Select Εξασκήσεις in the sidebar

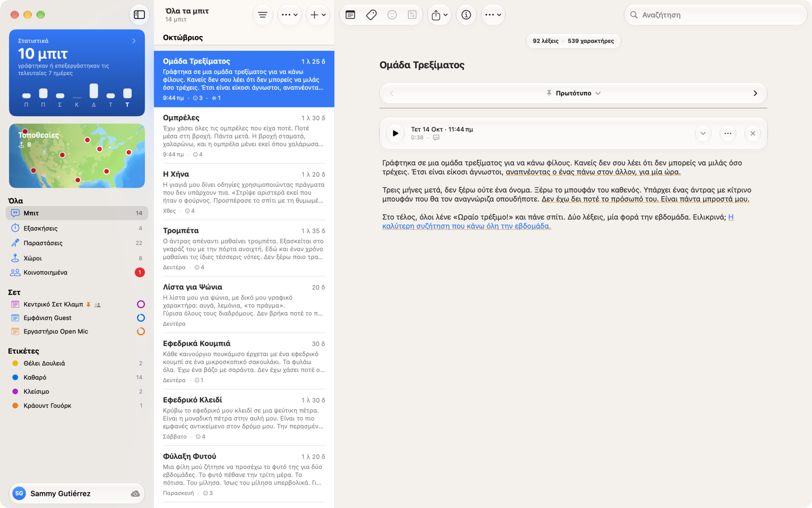click(x=77, y=228)
